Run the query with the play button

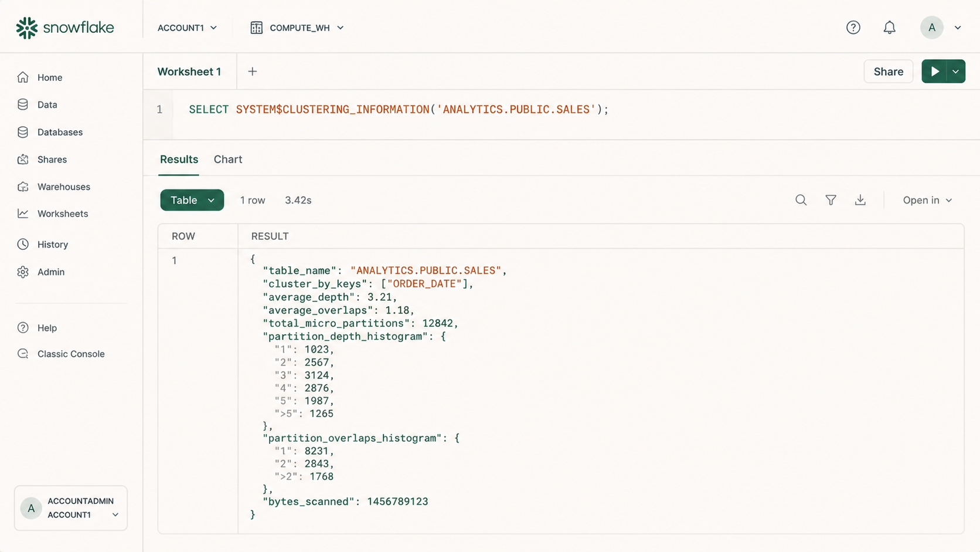(x=934, y=72)
